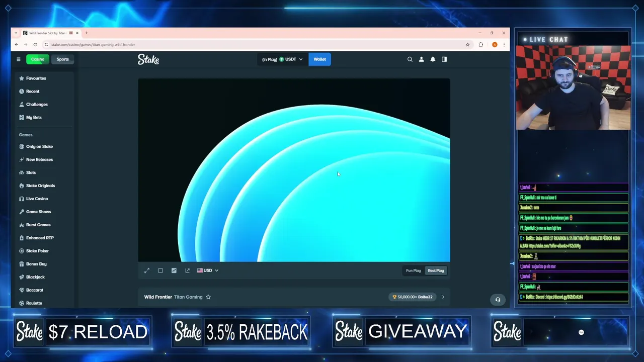
Task: Open the notifications bell
Action: tap(433, 59)
